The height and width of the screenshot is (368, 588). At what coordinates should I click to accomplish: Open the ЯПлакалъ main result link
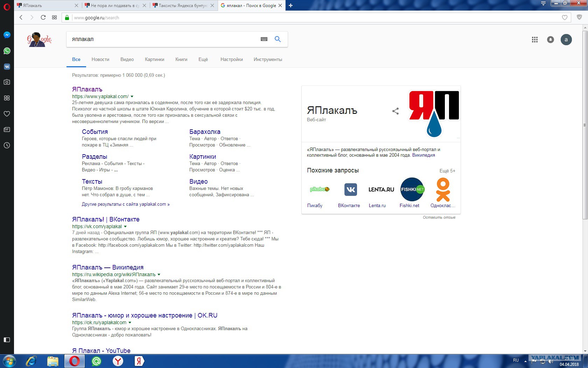(x=87, y=89)
